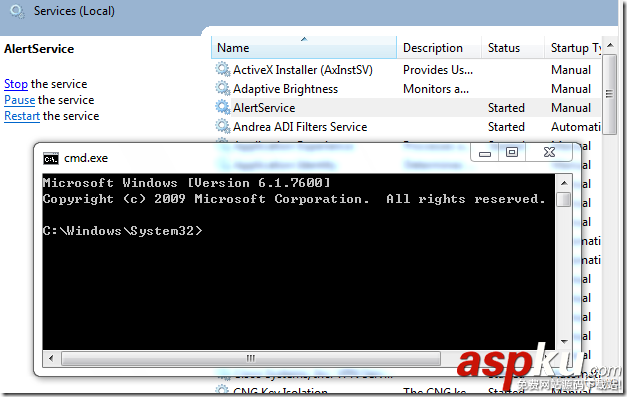This screenshot has width=627, height=397.
Task: Click the Services (Local) gear icon in header
Action: pyautogui.click(x=17, y=11)
